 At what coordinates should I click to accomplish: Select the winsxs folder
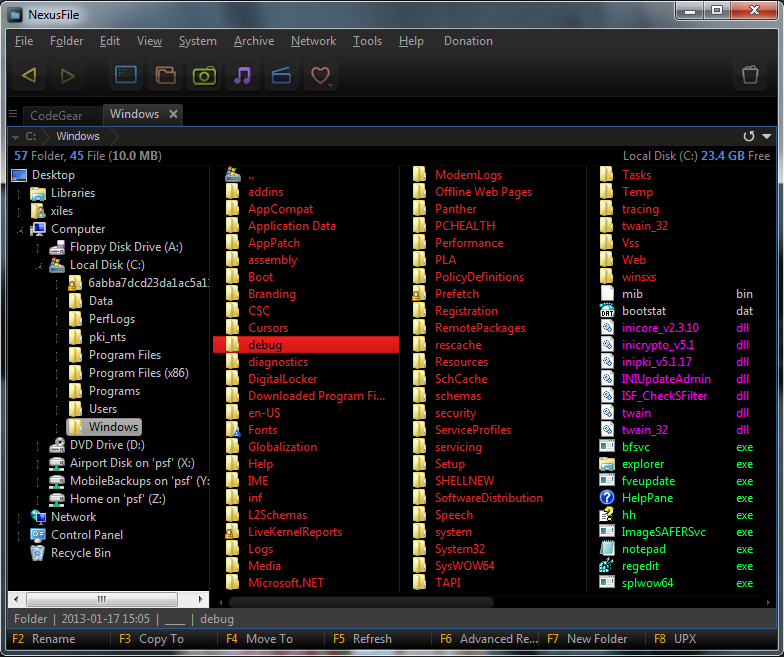click(x=638, y=276)
